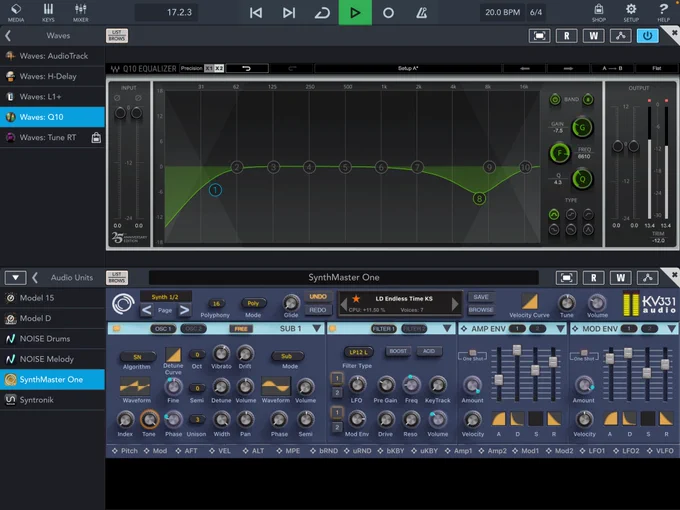This screenshot has height=510, width=680.
Task: Select NOISE Drums instrument
Action: click(52, 339)
